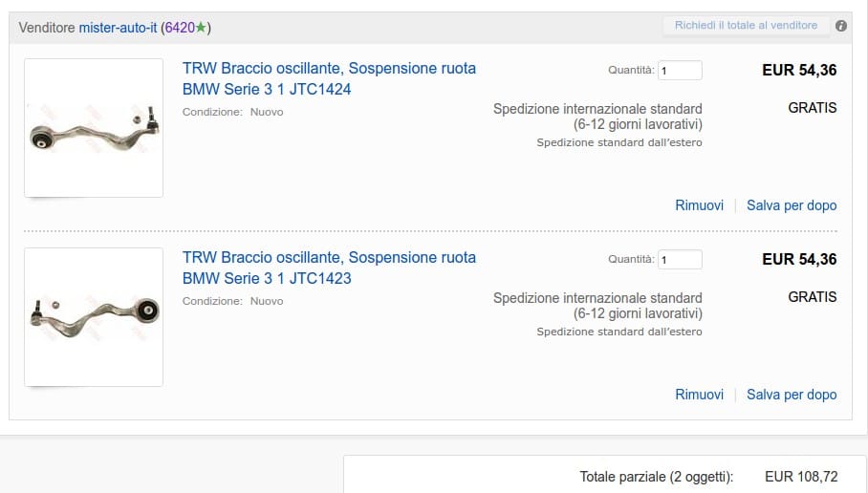This screenshot has height=493, width=868.
Task: Click the info icon beside Richiedi il totale
Action: [841, 26]
